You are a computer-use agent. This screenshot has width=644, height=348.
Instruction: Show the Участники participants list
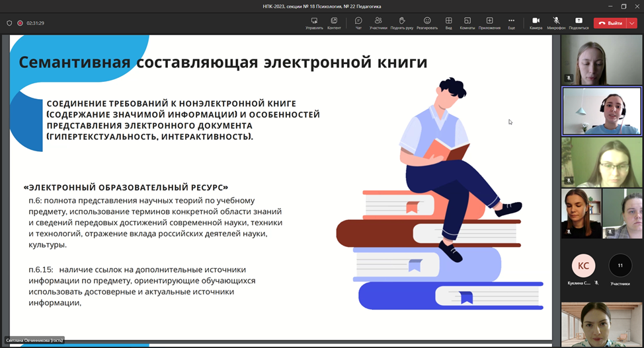pyautogui.click(x=378, y=22)
